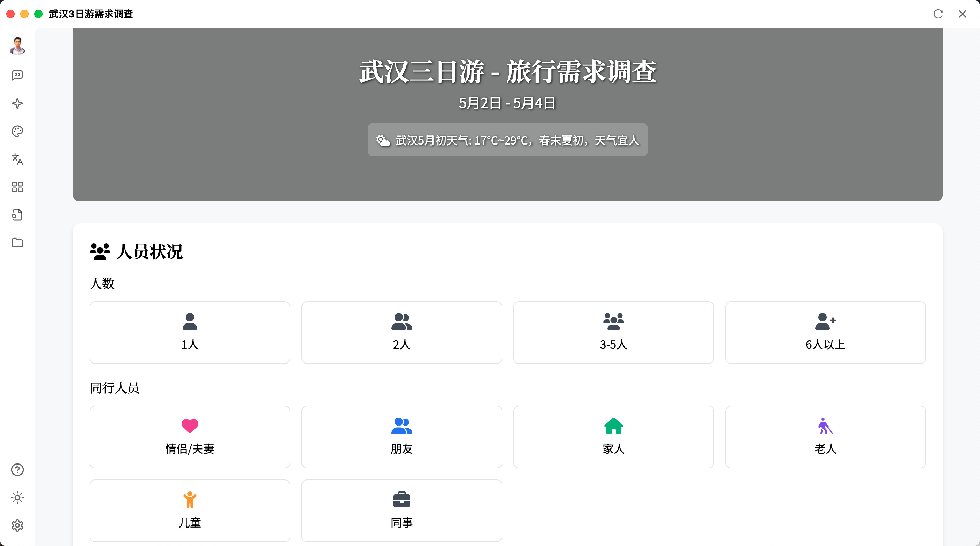Click the 人数 label
The image size is (980, 546).
point(102,284)
